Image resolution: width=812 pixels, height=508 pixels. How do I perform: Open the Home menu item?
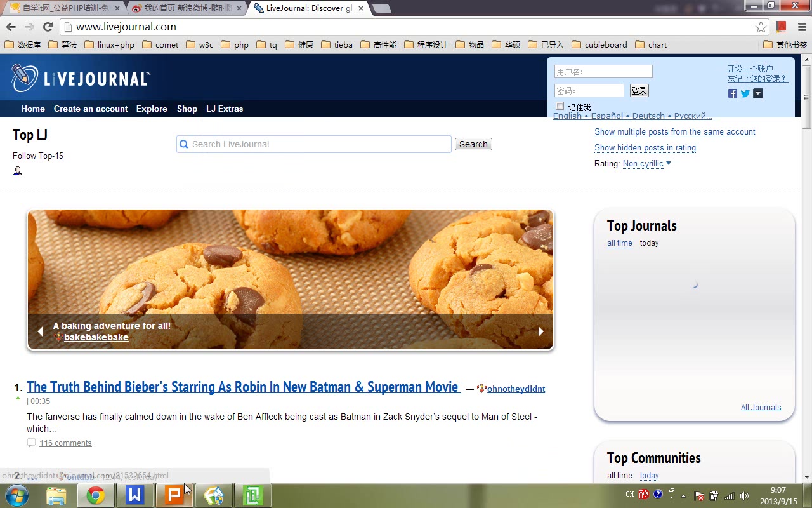point(33,109)
